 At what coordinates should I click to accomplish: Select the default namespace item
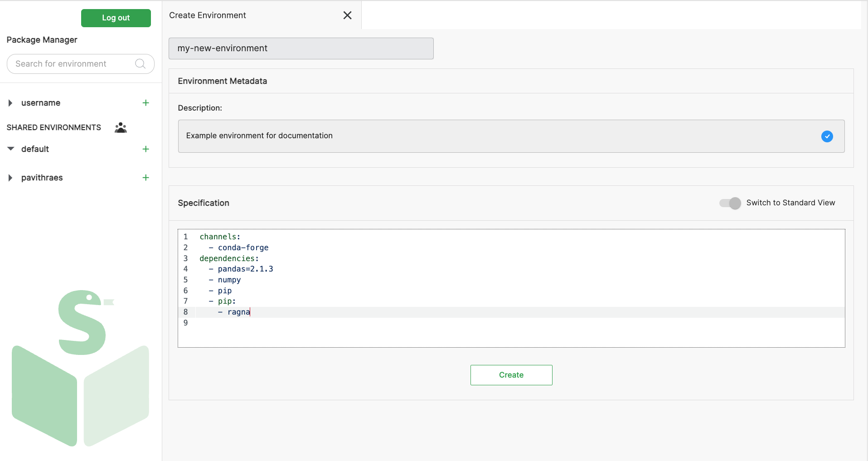click(x=35, y=149)
